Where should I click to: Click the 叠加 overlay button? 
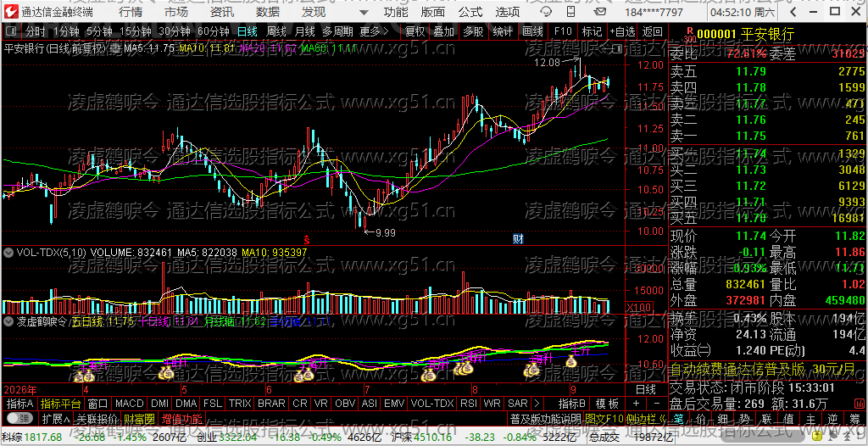(443, 32)
